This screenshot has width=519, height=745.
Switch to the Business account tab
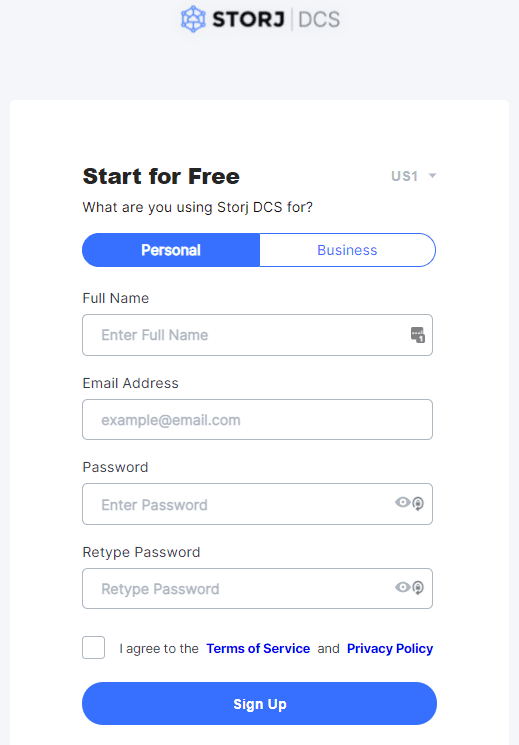347,250
